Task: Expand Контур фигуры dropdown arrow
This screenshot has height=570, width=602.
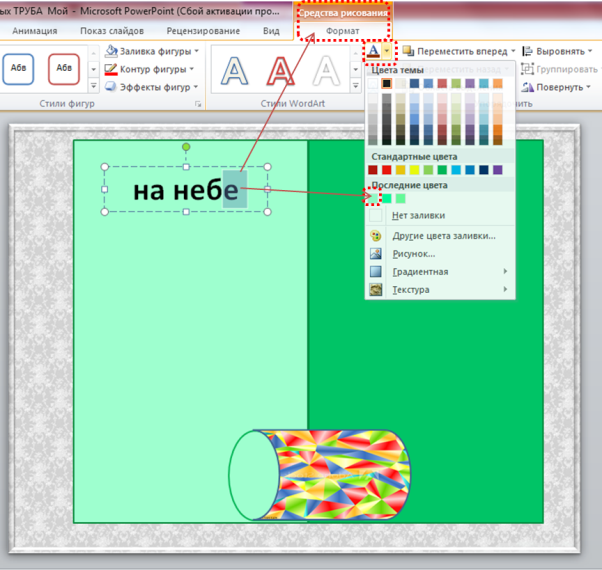Action: pyautogui.click(x=192, y=69)
